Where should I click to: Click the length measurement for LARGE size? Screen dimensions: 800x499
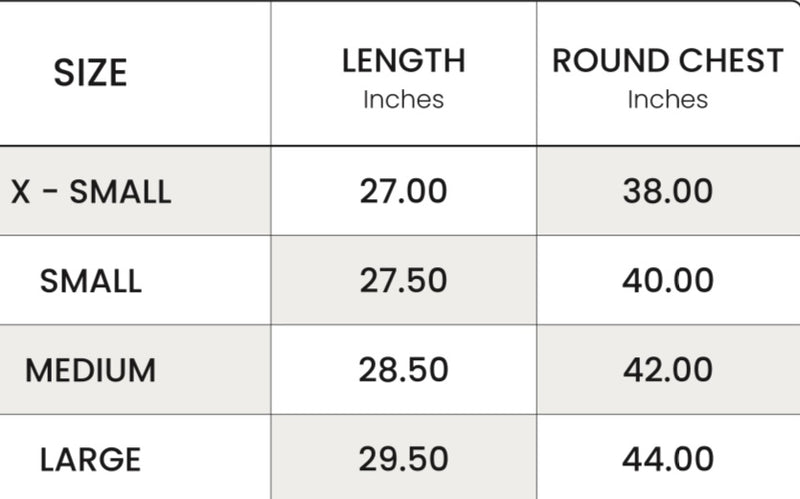pos(403,460)
